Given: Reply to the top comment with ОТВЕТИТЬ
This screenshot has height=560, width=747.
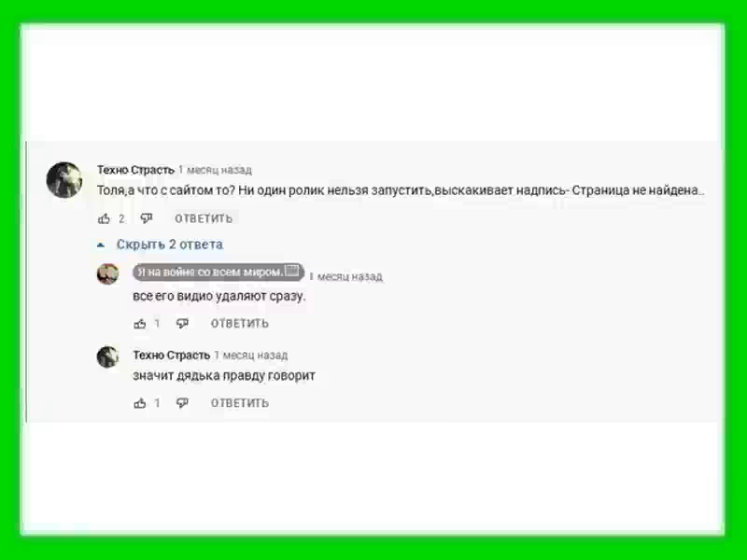Looking at the screenshot, I should pos(204,218).
